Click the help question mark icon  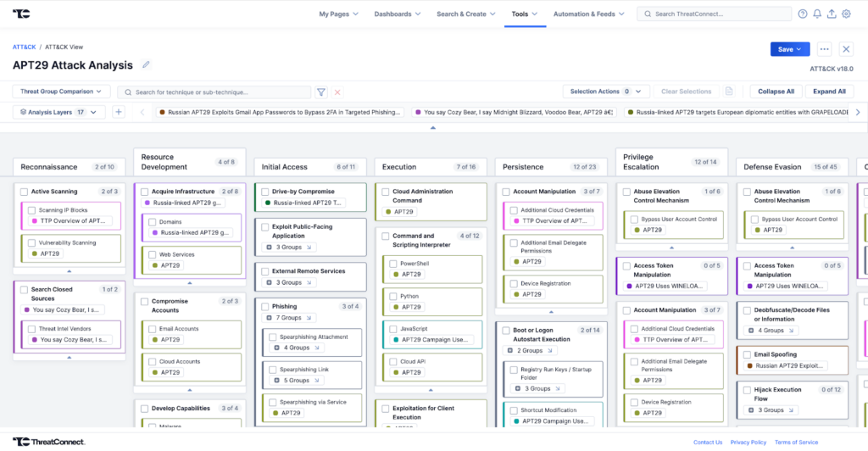point(803,14)
